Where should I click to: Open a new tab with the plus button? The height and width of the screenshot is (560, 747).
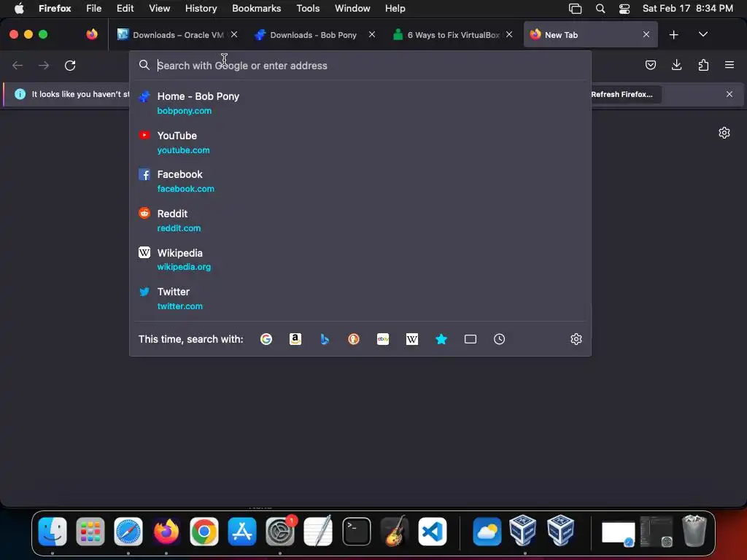click(673, 35)
